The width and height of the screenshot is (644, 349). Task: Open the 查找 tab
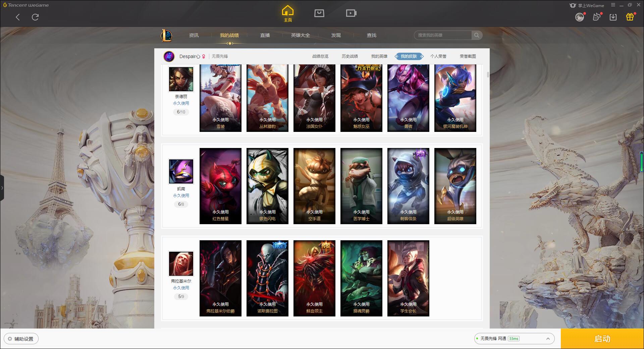click(x=372, y=35)
